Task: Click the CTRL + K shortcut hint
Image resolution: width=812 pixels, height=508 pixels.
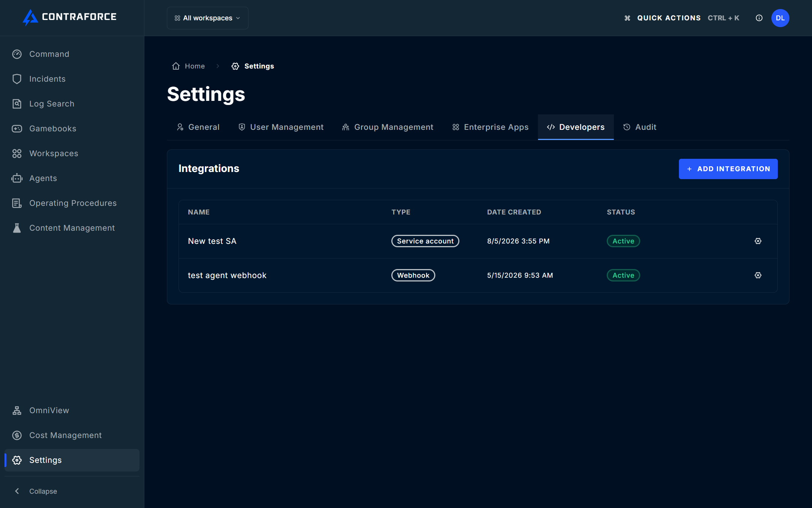Action: coord(723,18)
